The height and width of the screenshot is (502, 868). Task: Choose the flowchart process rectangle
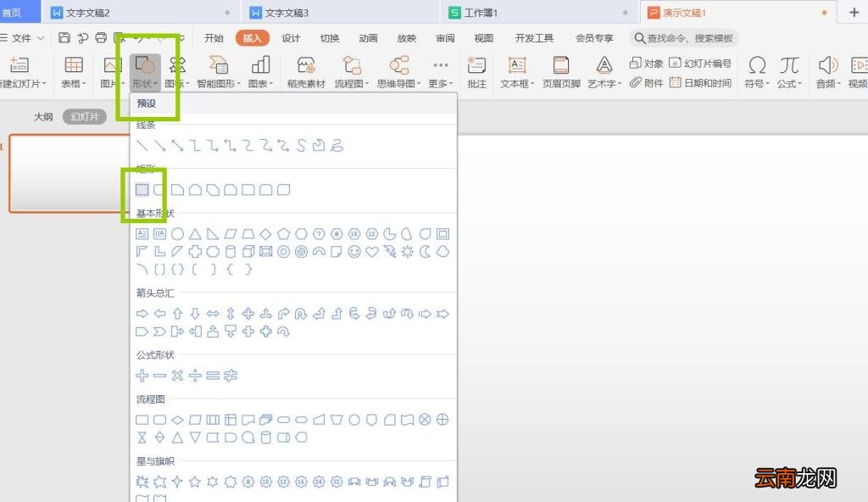click(142, 420)
